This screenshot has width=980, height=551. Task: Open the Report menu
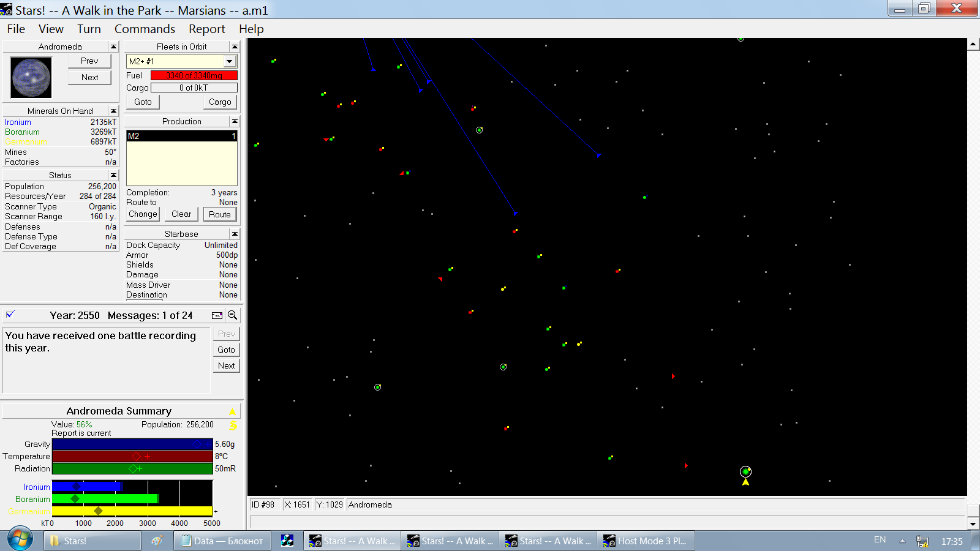[206, 29]
